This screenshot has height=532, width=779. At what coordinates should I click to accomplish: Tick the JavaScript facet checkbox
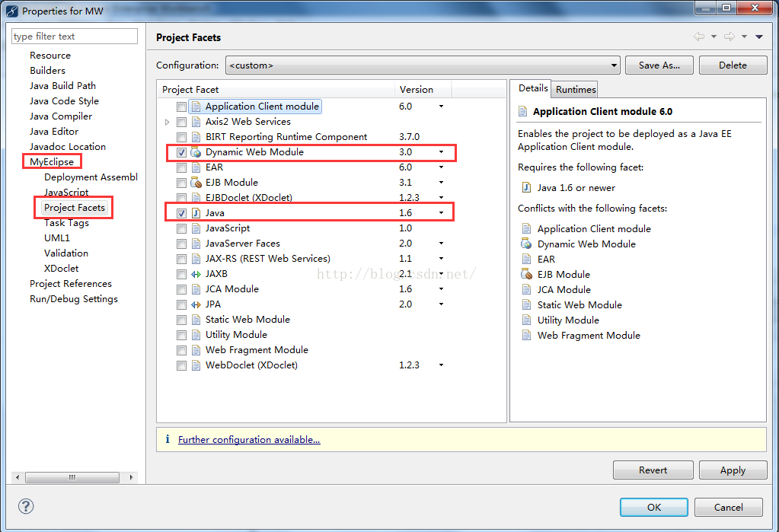[181, 228]
